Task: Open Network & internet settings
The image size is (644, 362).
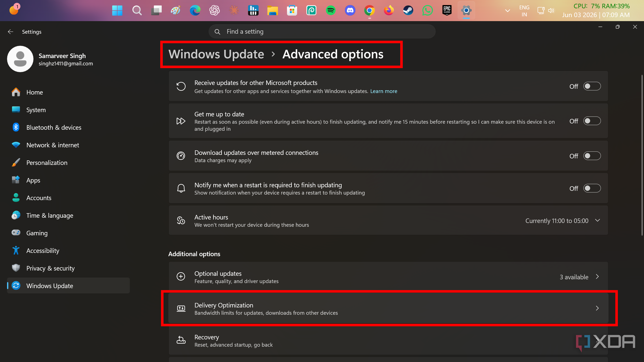Action: [68, 145]
